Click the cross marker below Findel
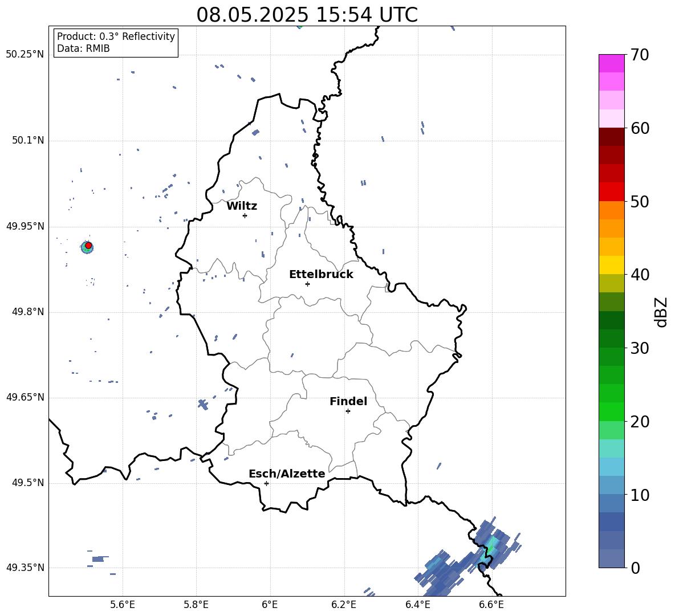This screenshot has height=616, width=675. click(348, 411)
